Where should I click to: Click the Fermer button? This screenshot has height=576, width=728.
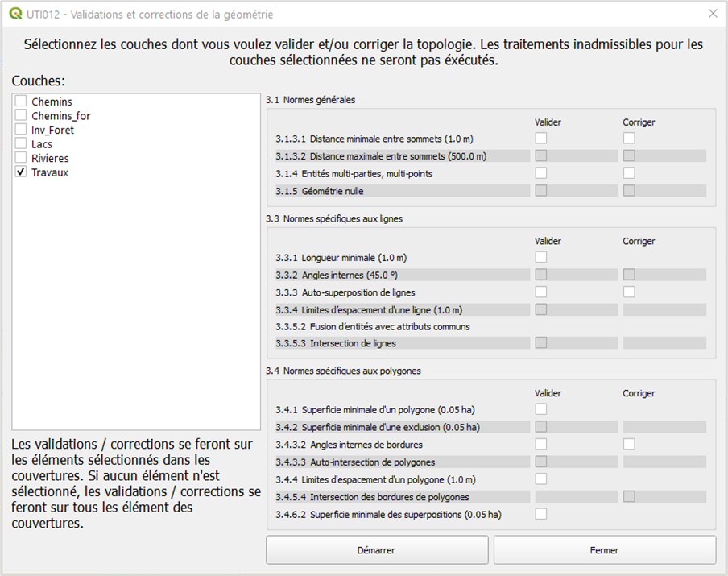pyautogui.click(x=604, y=550)
